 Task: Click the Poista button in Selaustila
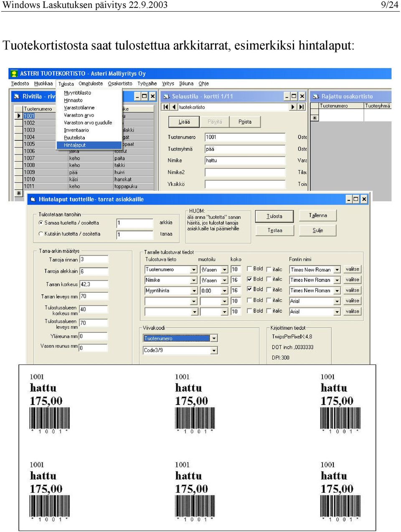245,122
